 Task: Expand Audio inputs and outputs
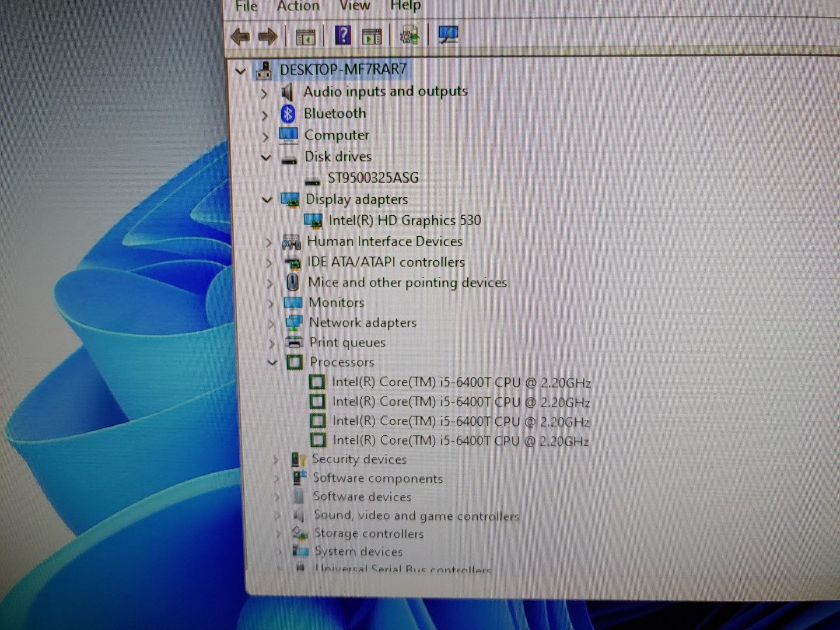[264, 93]
